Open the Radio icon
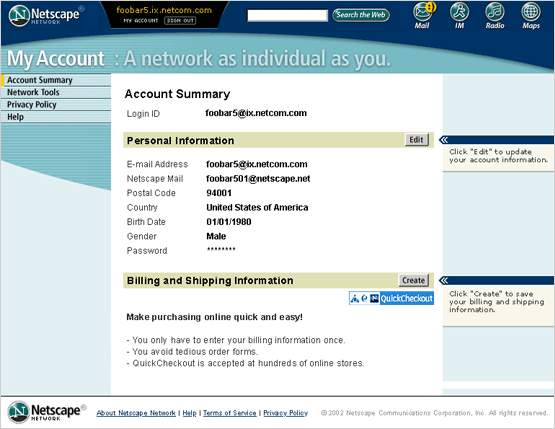 coord(495,16)
